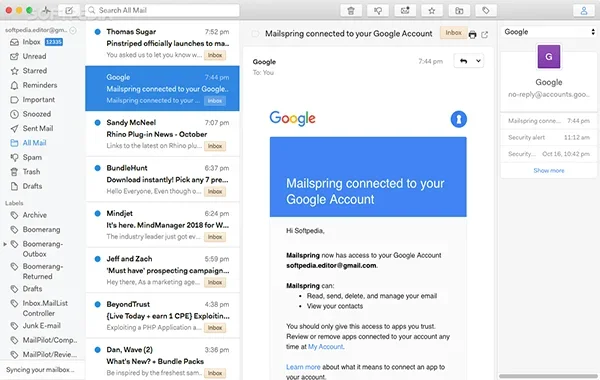The width and height of the screenshot is (600, 380).
Task: Toggle unread dot on Dan, Wave email
Action: click(x=98, y=350)
